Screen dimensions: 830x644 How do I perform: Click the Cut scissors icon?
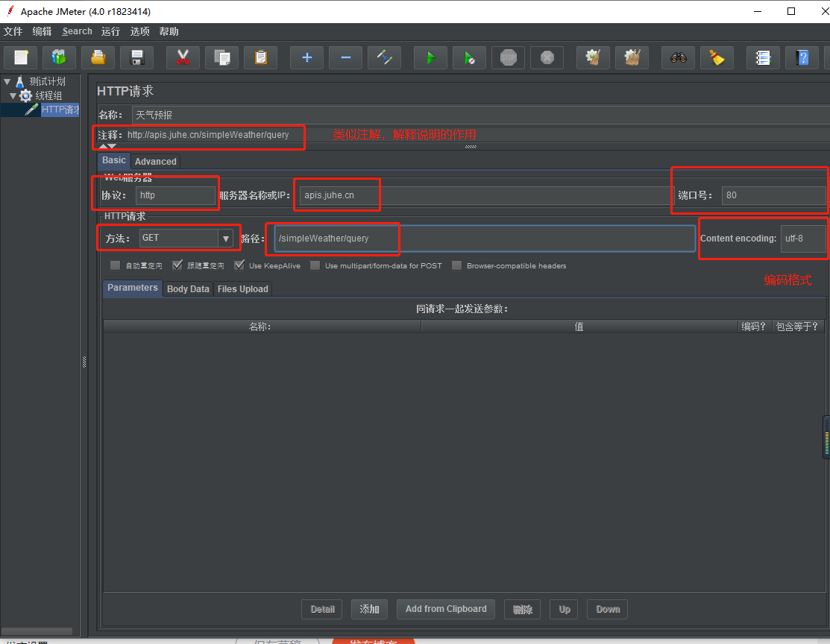tap(183, 57)
